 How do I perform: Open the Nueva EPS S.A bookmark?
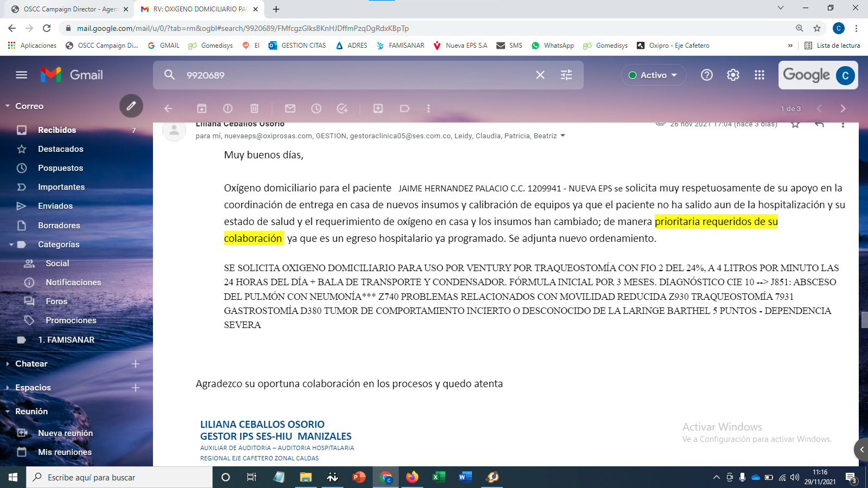461,46
